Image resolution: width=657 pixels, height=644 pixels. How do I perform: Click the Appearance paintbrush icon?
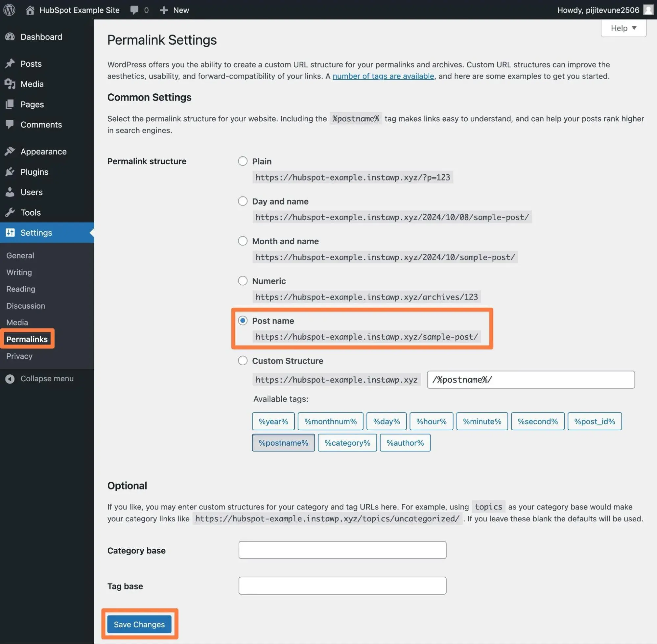[10, 152]
